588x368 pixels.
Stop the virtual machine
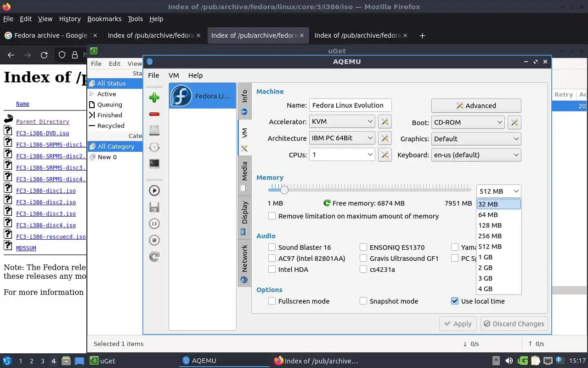click(x=154, y=240)
